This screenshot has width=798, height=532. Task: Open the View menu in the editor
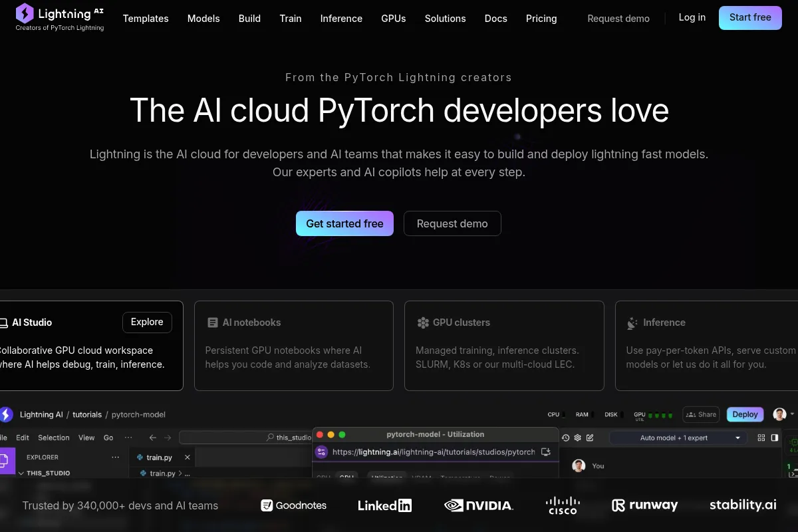point(86,438)
